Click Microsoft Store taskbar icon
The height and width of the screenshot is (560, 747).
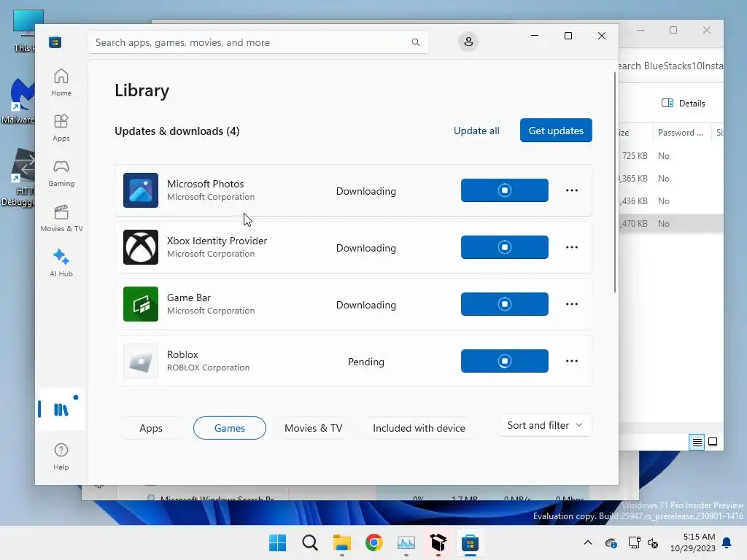click(x=471, y=542)
